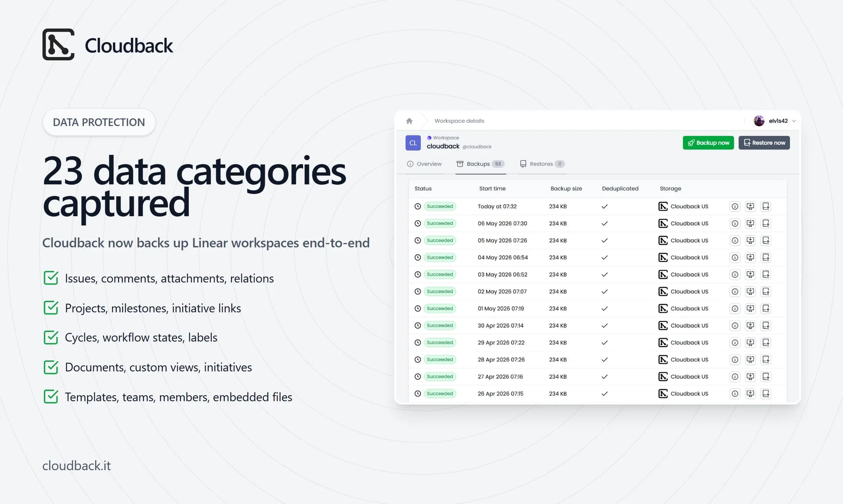Click checkmark beside Documents, custom views

pos(51,367)
